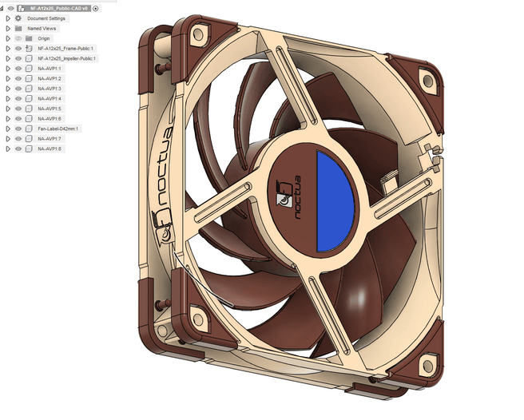The image size is (524, 420).
Task: Select the 'NF-A12x25_Frame-Public:1' label
Action: click(65, 49)
